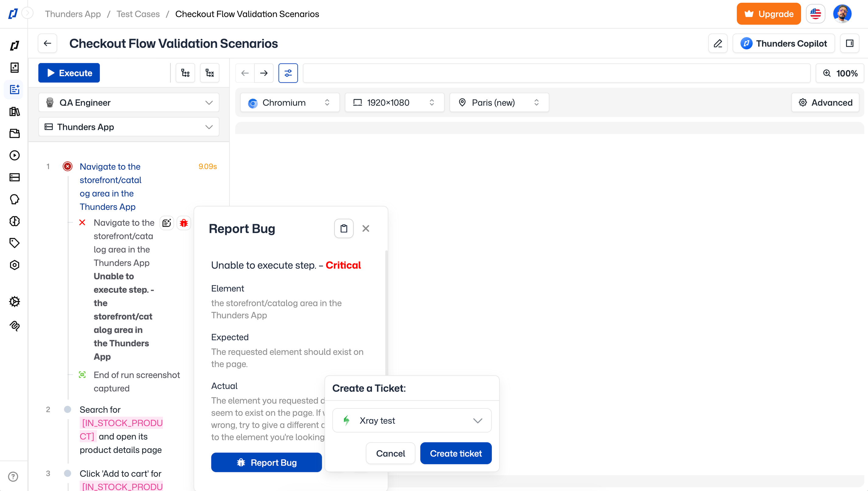Open the Xray test dropdown
This screenshot has width=868, height=491.
coord(412,420)
